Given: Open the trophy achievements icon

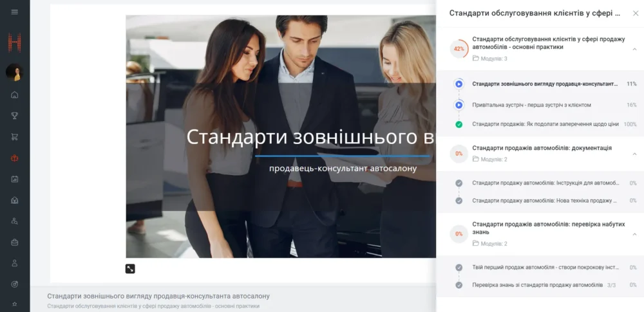Looking at the screenshot, I should 15,116.
